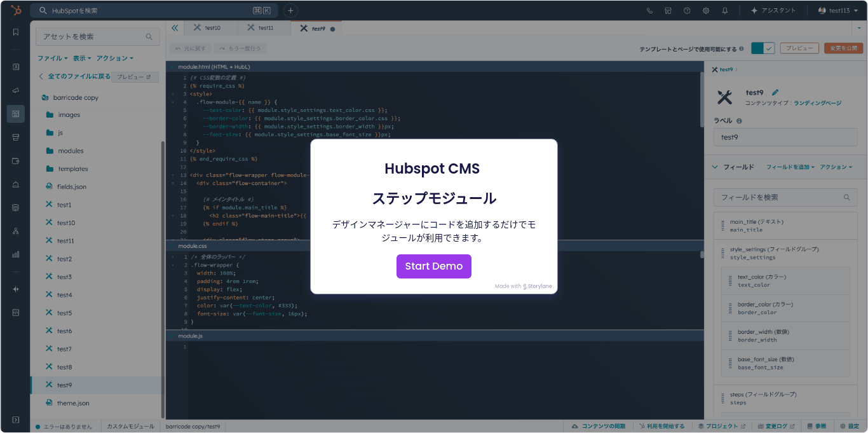Open the data management sidebar icon
This screenshot has height=433, width=868.
coord(15,207)
